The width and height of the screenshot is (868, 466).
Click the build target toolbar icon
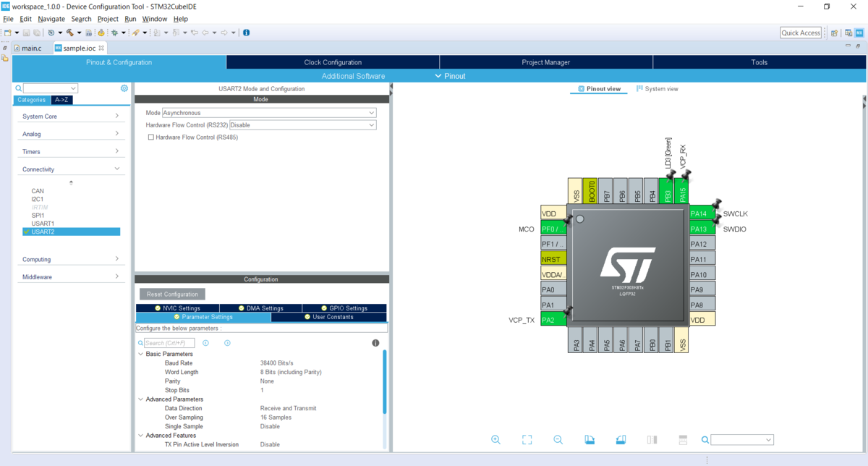pos(51,33)
